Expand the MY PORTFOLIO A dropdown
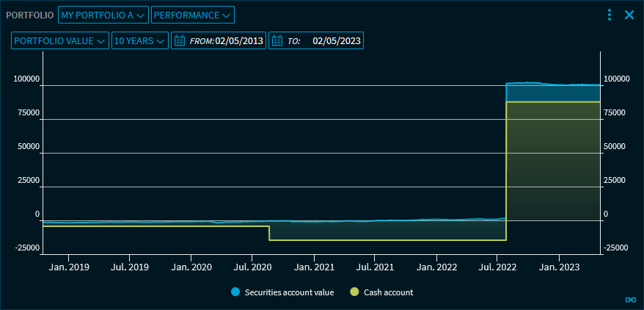 103,15
